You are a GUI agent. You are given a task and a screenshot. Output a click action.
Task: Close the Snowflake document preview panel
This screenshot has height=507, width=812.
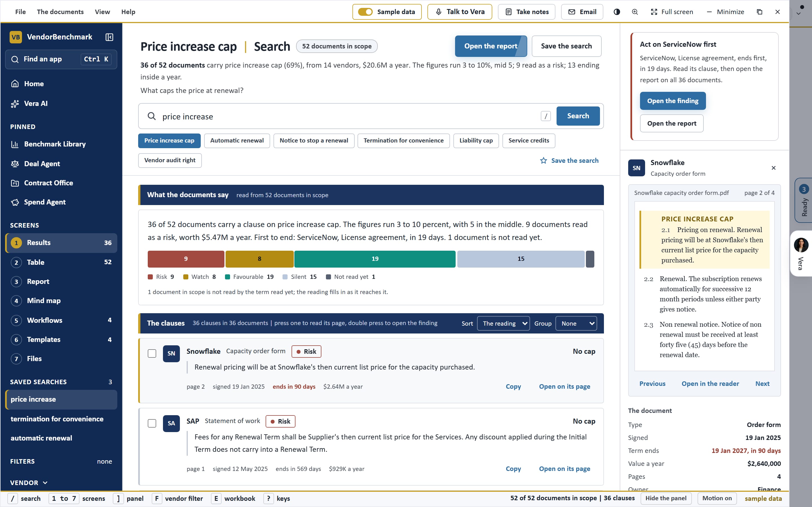773,168
